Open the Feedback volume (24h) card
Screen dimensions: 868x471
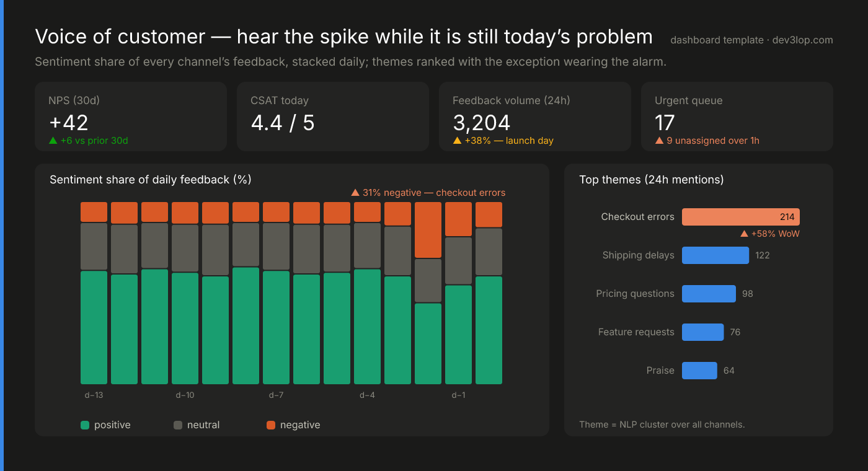coord(535,117)
